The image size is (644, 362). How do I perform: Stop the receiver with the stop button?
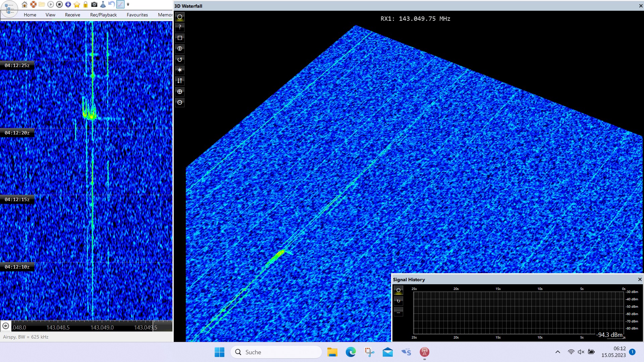click(59, 4)
